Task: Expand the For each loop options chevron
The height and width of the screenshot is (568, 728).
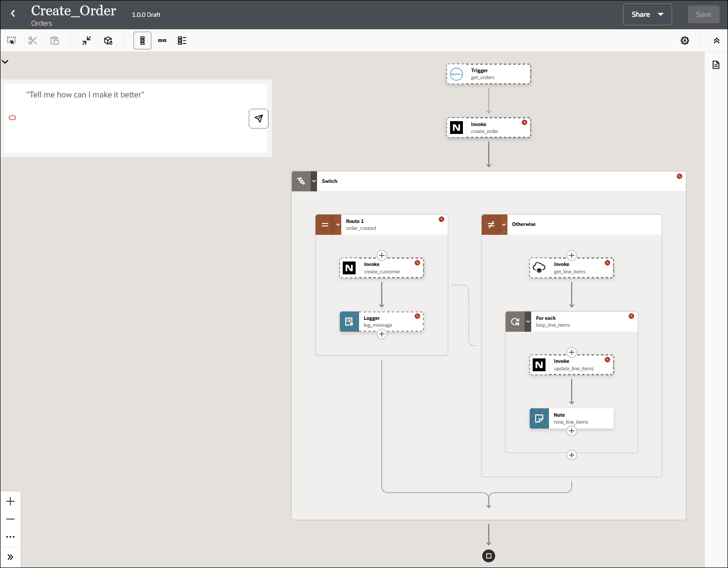Action: (x=528, y=321)
